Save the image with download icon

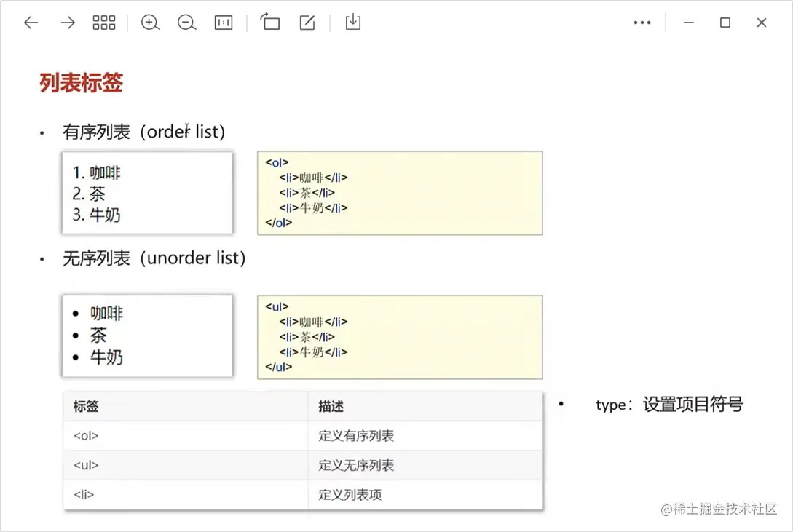(353, 22)
